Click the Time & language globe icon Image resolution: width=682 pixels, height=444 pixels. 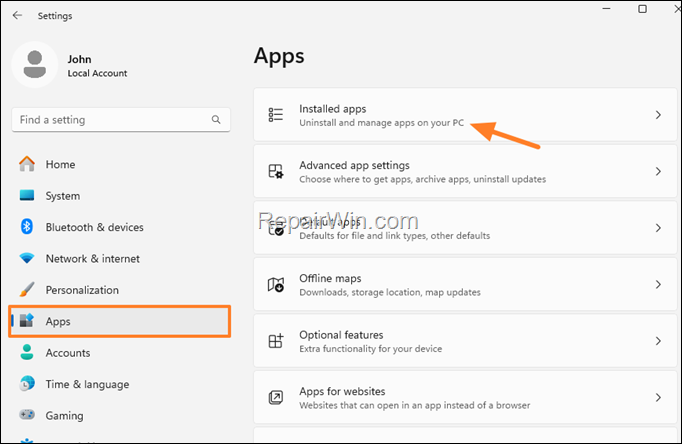(27, 384)
